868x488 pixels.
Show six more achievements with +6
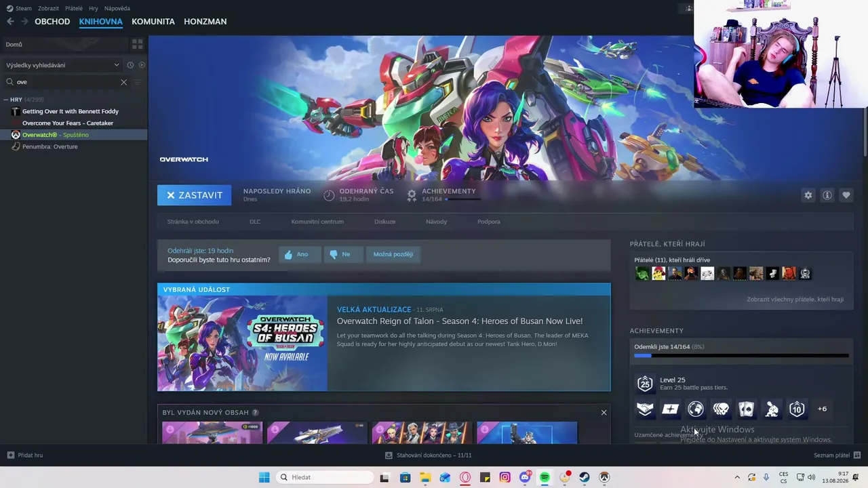pos(822,409)
